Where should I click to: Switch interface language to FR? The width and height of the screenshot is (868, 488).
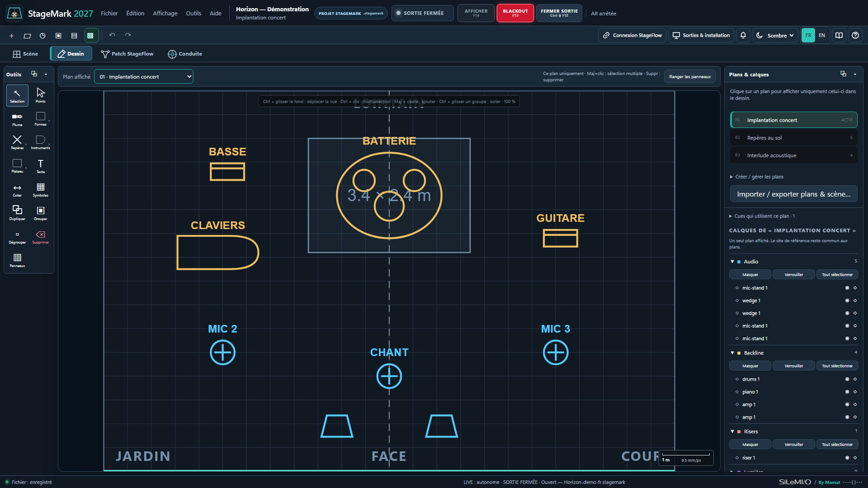tap(808, 35)
